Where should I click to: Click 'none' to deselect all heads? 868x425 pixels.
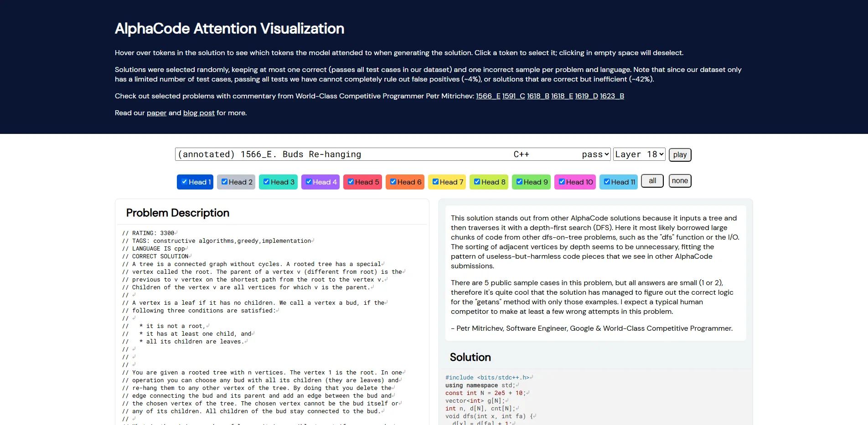pos(680,181)
